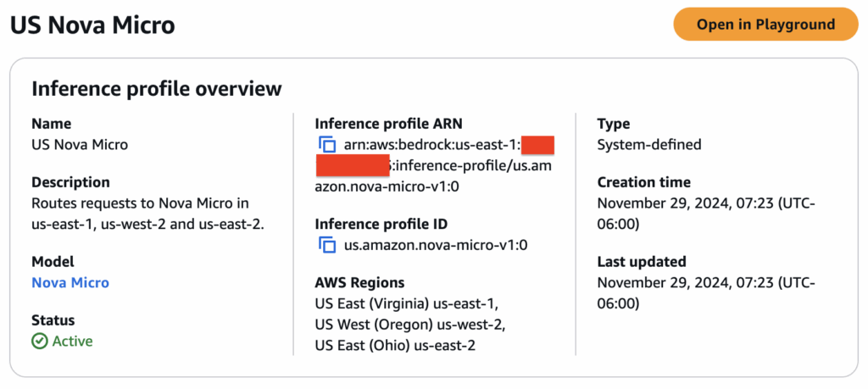This screenshot has width=868, height=389.
Task: Click the System-defined type value
Action: (x=649, y=144)
